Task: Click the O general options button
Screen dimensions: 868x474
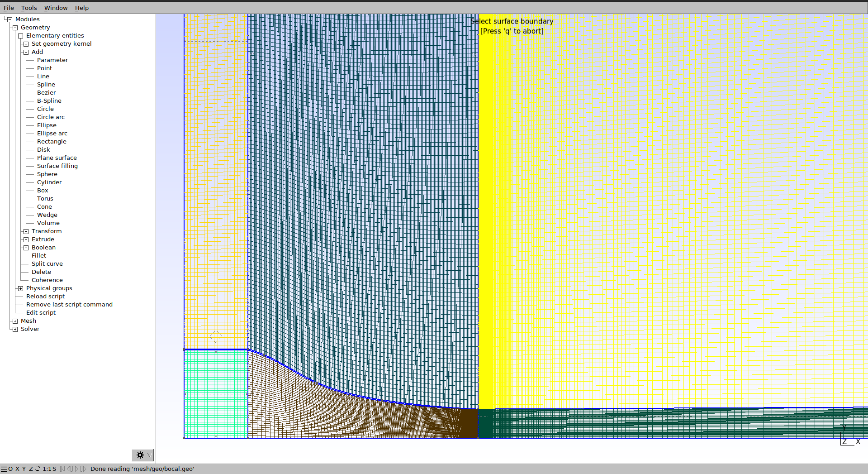Action: (x=10, y=469)
